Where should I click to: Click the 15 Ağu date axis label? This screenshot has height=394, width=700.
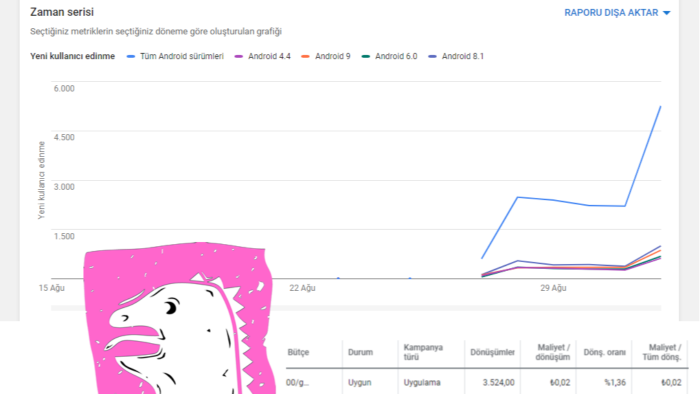click(x=52, y=288)
